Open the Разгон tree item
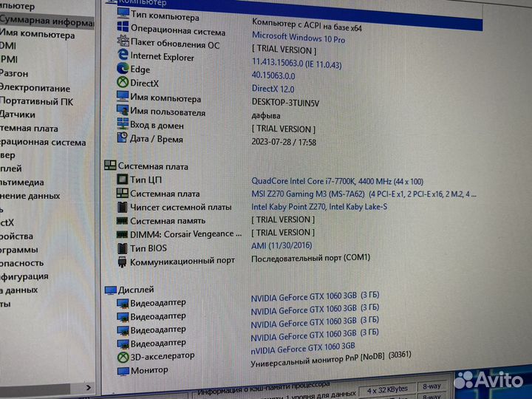532x399 pixels. point(13,74)
